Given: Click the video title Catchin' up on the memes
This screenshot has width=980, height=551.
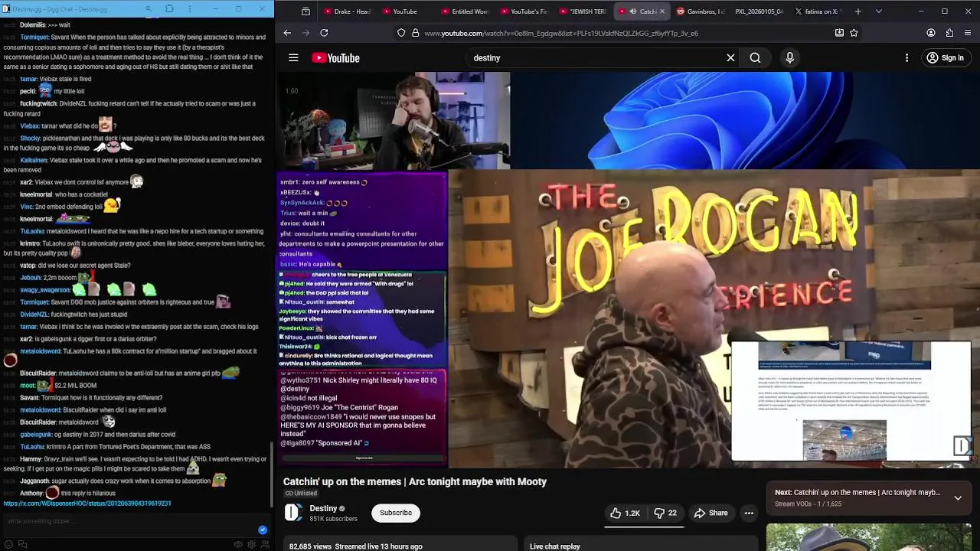Looking at the screenshot, I should 415,481.
